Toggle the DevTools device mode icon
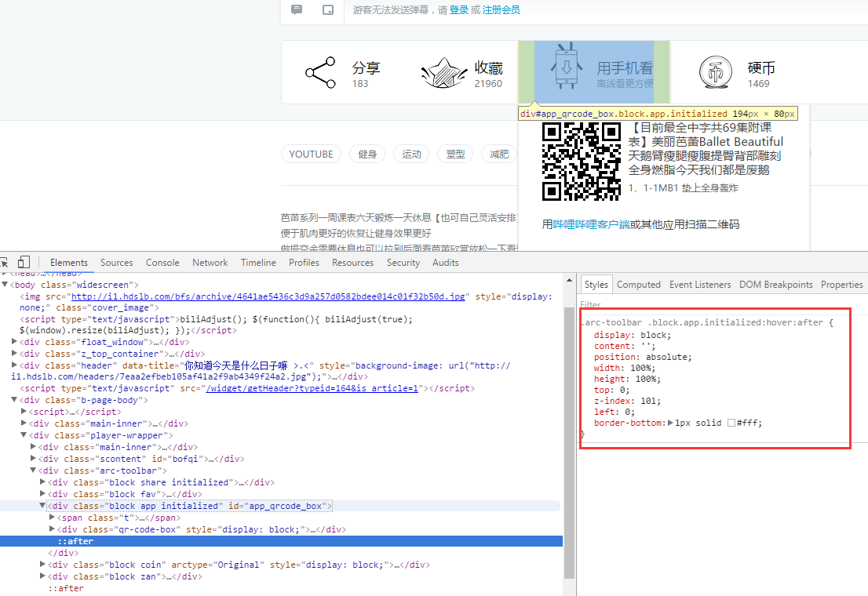Screen dimensions: 868x596 (x=24, y=262)
